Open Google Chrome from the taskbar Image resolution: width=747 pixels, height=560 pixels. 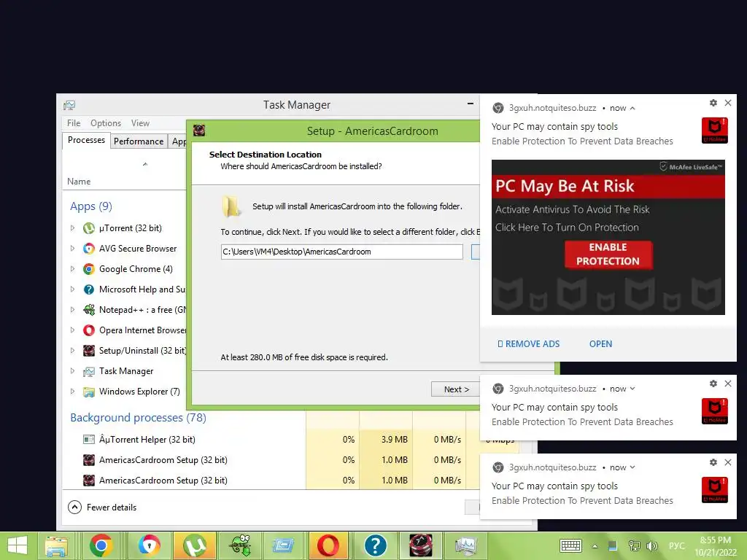coord(101,545)
